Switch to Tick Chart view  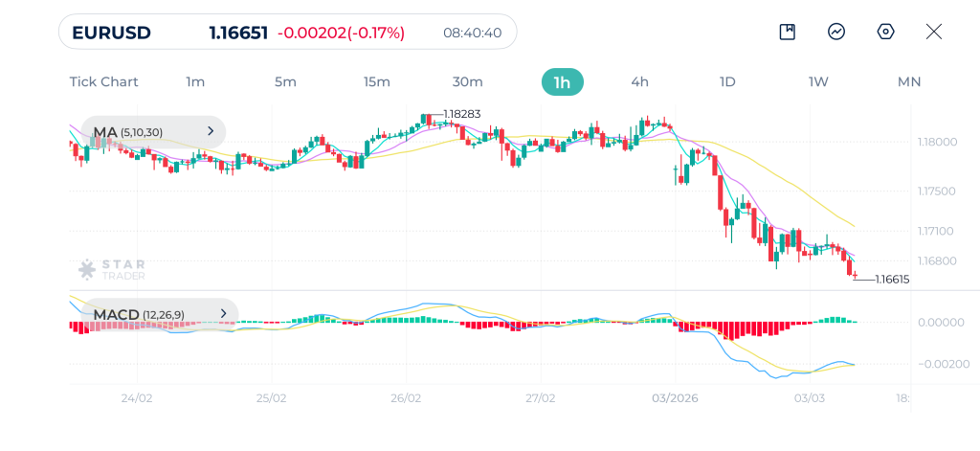click(x=103, y=82)
